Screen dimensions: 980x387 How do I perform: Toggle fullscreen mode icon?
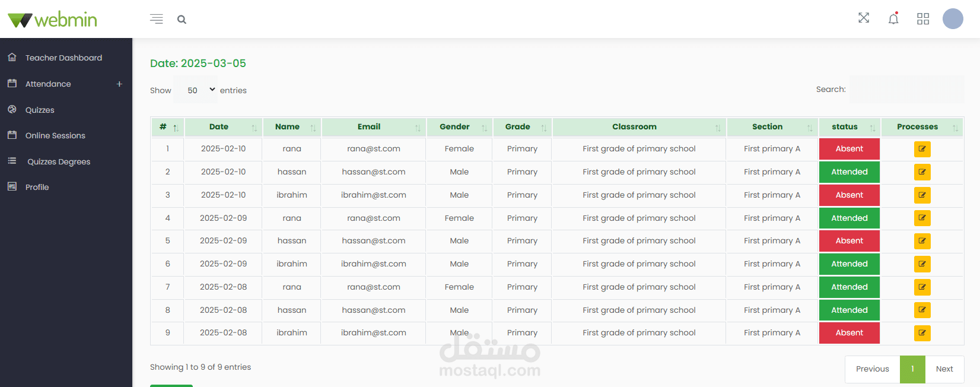coord(864,18)
